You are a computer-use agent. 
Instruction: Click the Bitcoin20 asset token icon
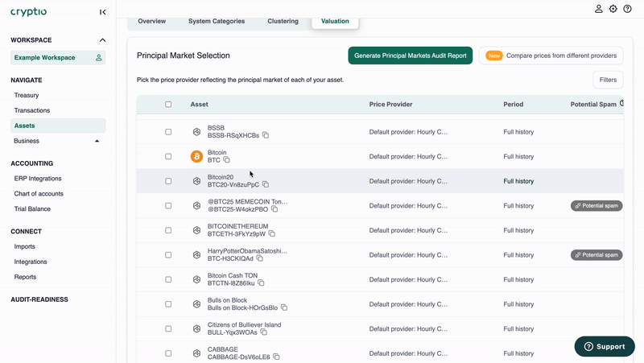pyautogui.click(x=196, y=181)
